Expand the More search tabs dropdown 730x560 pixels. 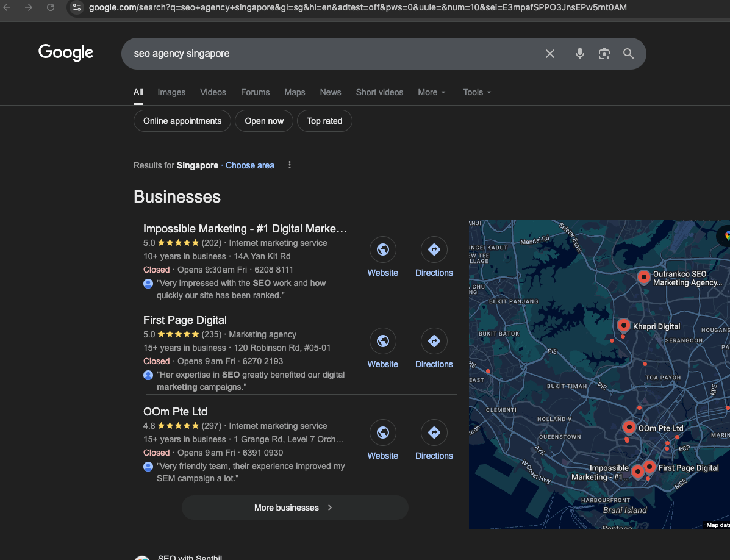pyautogui.click(x=432, y=92)
